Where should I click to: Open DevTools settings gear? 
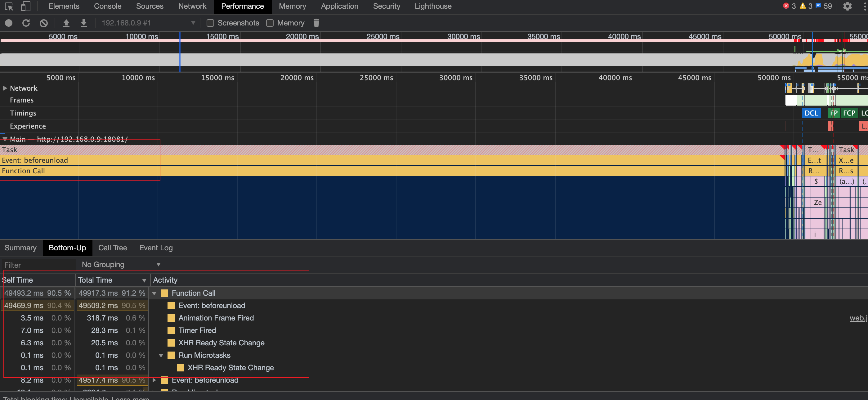[x=847, y=7]
